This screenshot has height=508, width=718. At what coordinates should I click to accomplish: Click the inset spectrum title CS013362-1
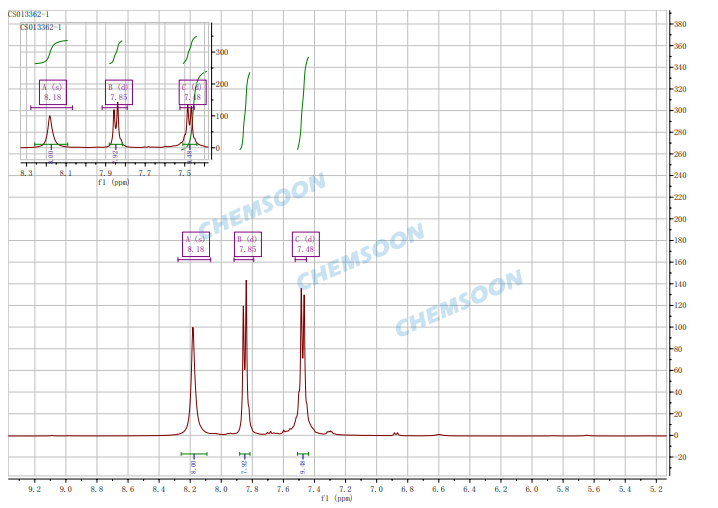[x=41, y=27]
